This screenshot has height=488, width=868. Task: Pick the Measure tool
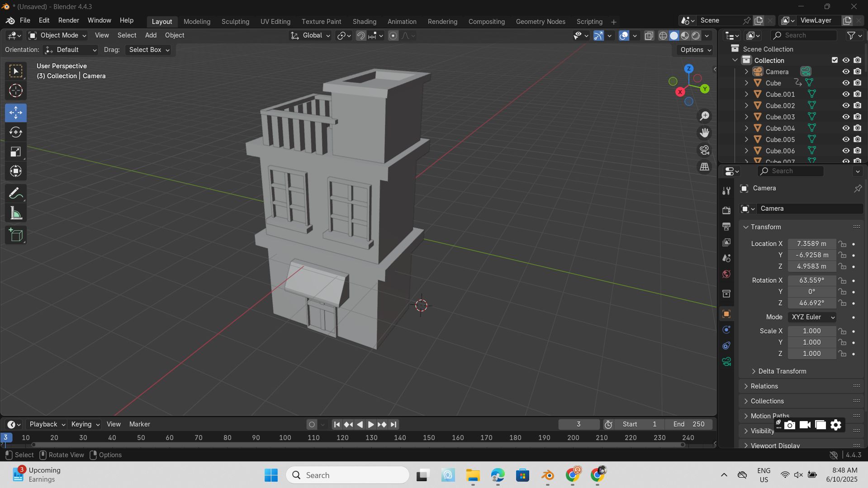(16, 213)
